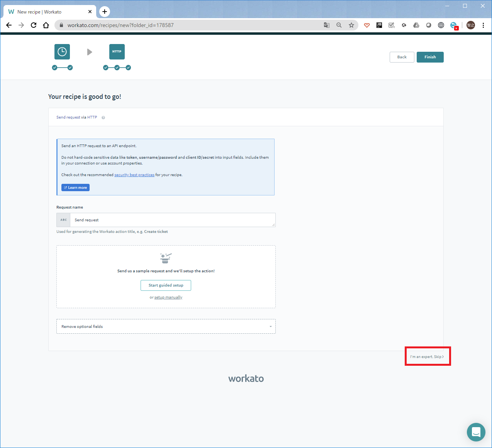Open the browser home page
This screenshot has height=448, width=492.
pyautogui.click(x=46, y=25)
